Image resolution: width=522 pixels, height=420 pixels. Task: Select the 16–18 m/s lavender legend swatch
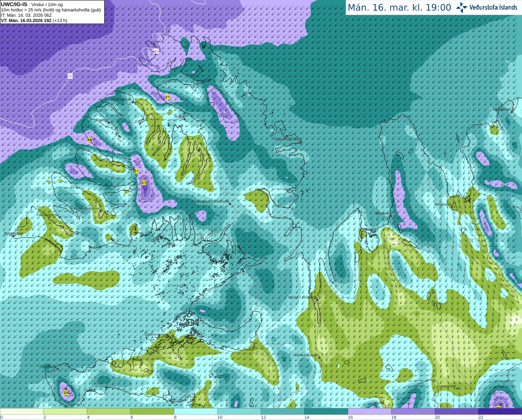tap(369, 411)
